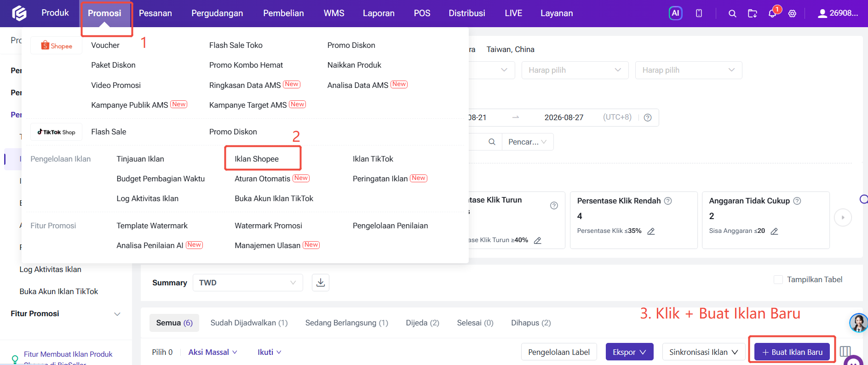Collapse the Fitur Promosi sidebar section

117,314
